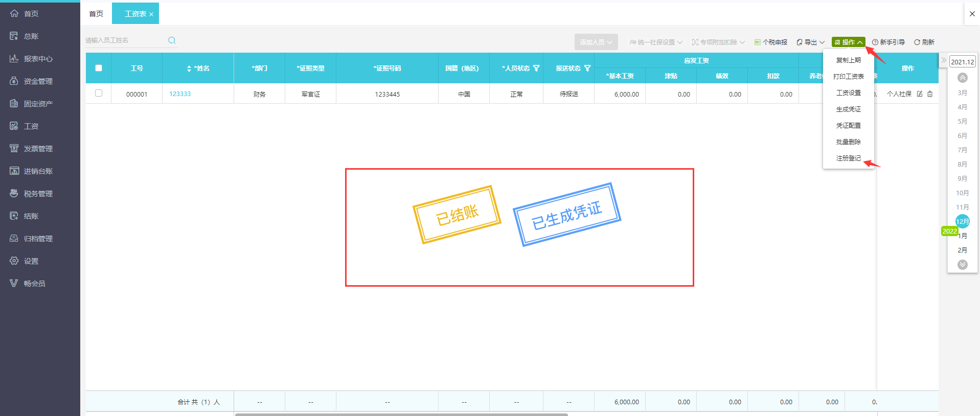Image resolution: width=980 pixels, height=416 pixels.
Task: Collapse month panel with double chevron
Action: click(943, 60)
